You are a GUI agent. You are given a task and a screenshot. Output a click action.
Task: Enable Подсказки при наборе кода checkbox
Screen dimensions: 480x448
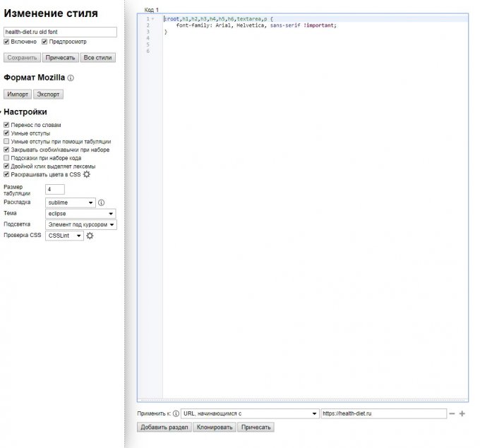click(x=7, y=158)
